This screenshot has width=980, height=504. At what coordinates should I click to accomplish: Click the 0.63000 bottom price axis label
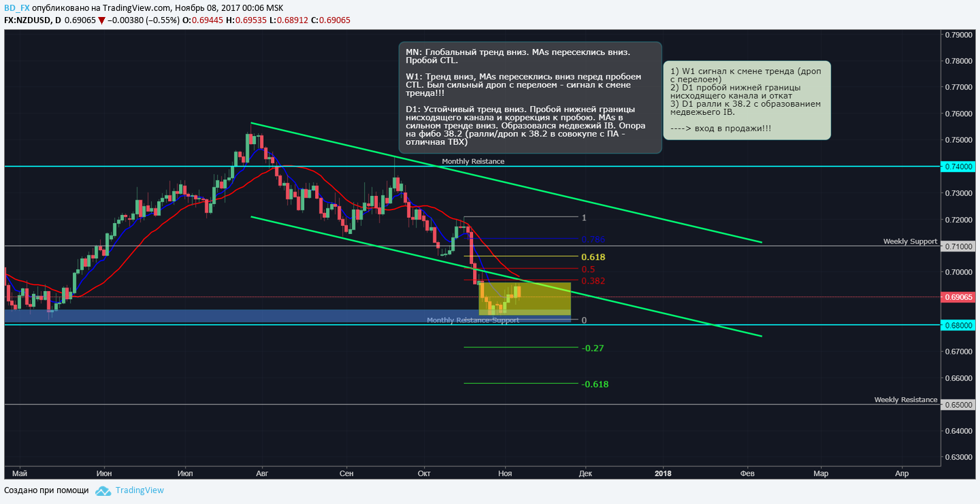pyautogui.click(x=960, y=457)
